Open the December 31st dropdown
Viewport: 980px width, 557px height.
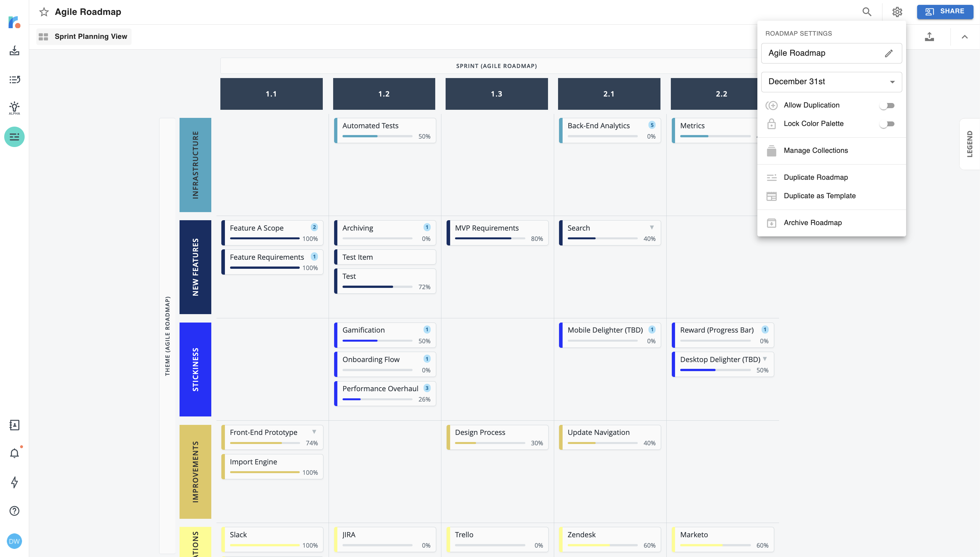point(832,82)
